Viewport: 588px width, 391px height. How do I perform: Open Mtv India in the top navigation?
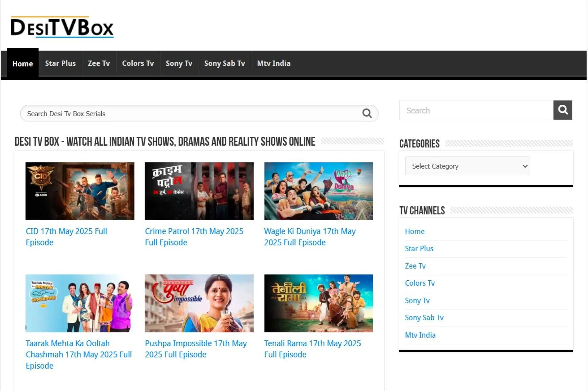pos(274,63)
